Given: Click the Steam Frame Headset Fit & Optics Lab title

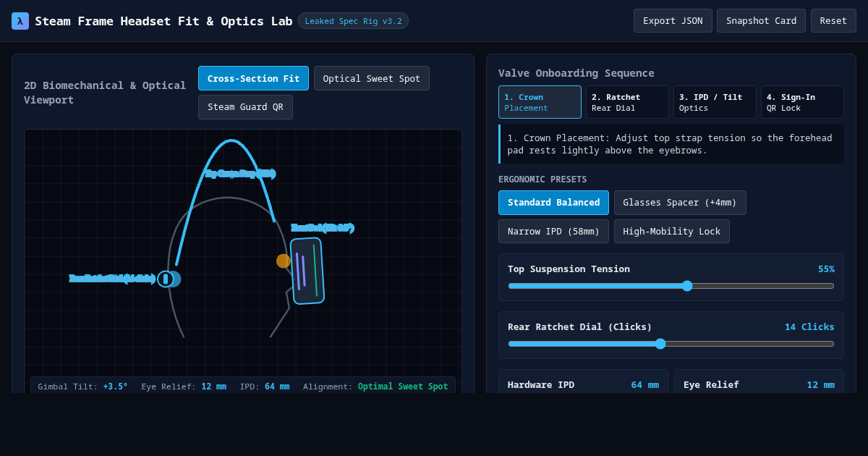Looking at the screenshot, I should pos(163,21).
